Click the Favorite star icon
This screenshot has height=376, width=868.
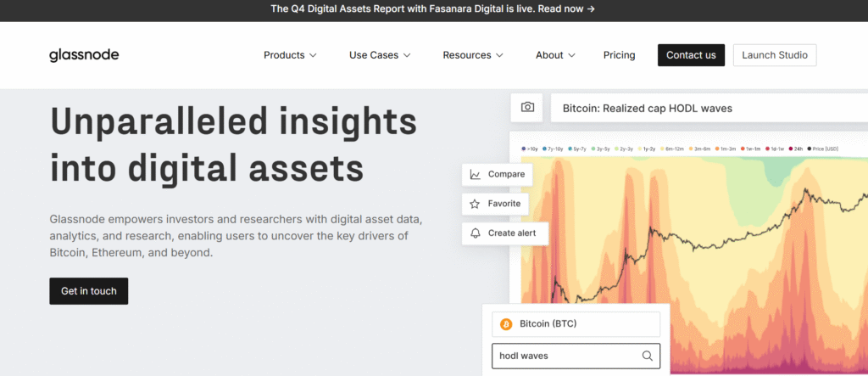click(x=475, y=204)
